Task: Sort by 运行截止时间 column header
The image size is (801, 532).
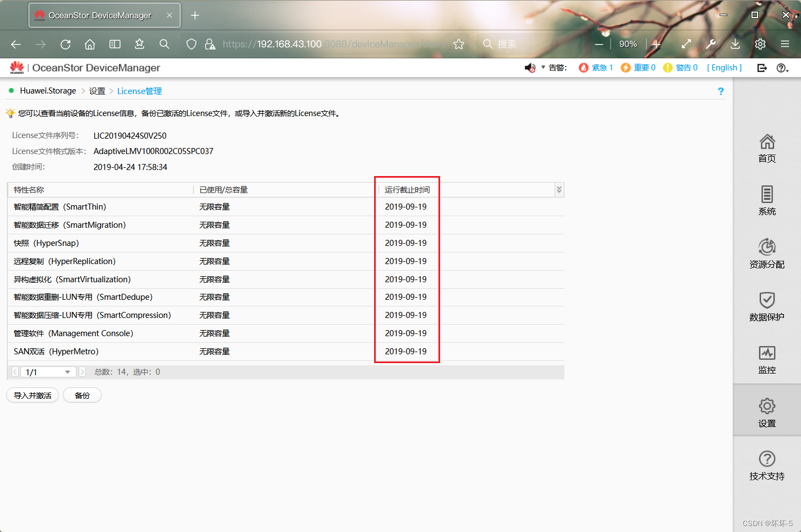Action: point(407,190)
